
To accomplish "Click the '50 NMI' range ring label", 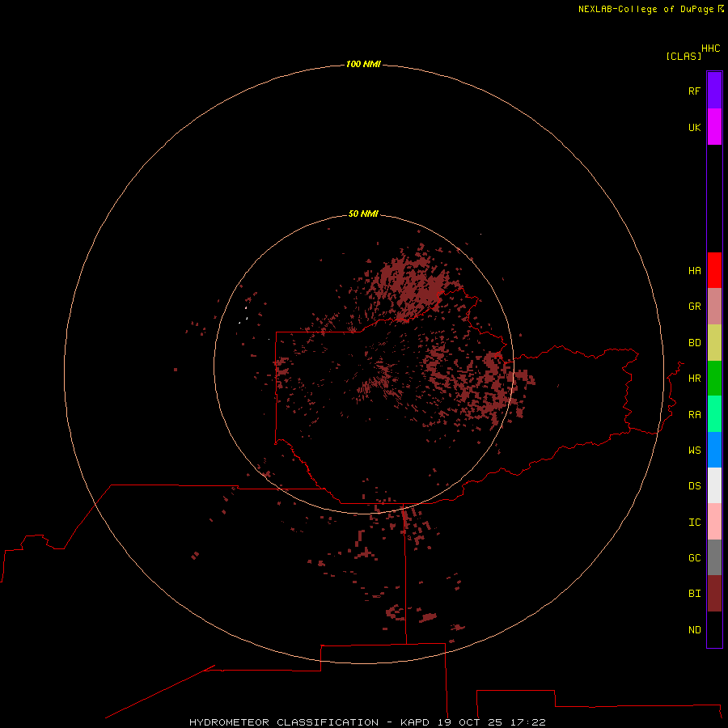I will click(x=363, y=214).
